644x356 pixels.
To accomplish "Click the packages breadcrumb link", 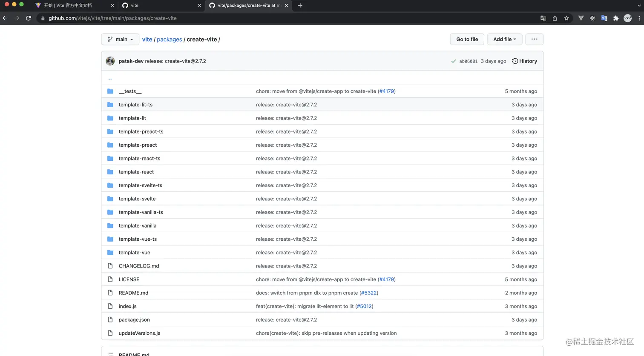I will (170, 40).
